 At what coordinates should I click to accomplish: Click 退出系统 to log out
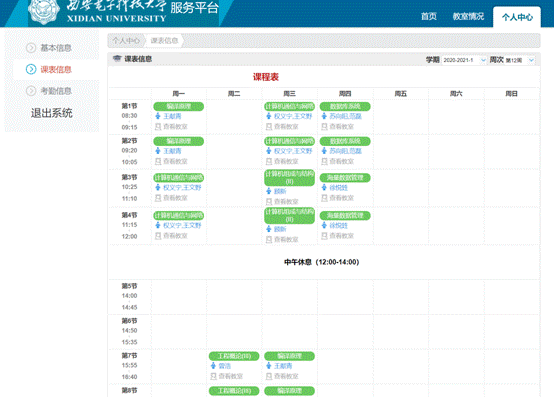52,113
